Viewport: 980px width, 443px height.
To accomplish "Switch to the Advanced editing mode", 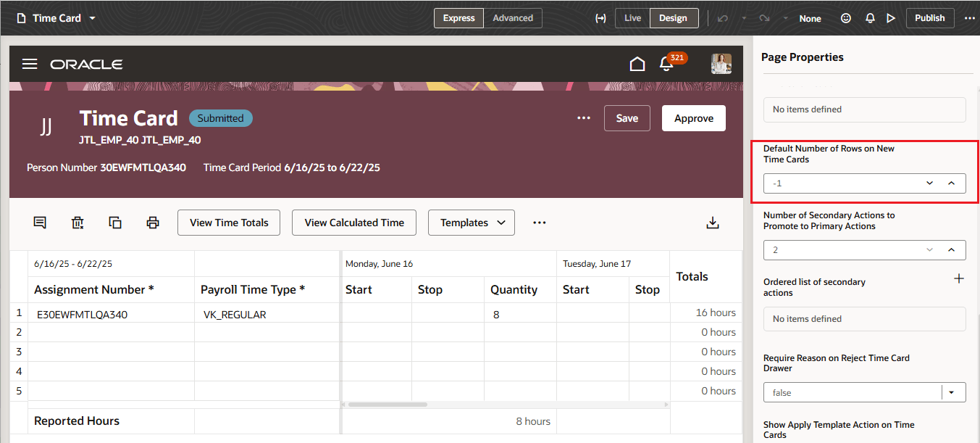I will (x=512, y=17).
